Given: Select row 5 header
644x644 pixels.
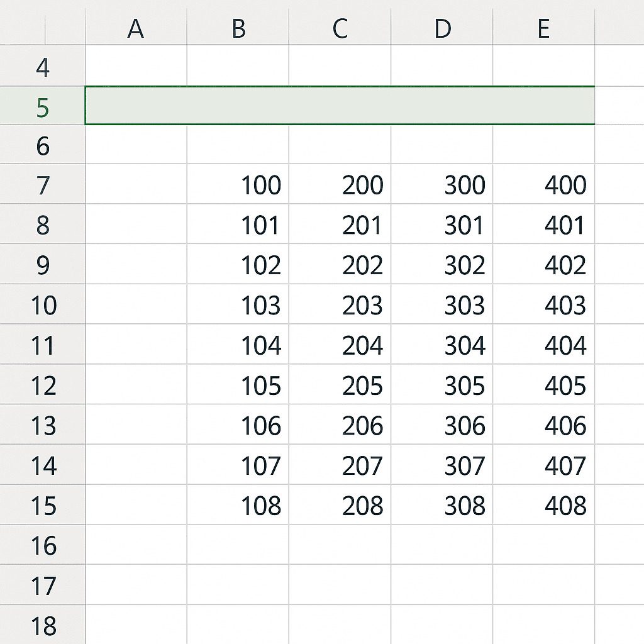Looking at the screenshot, I should (x=42, y=106).
